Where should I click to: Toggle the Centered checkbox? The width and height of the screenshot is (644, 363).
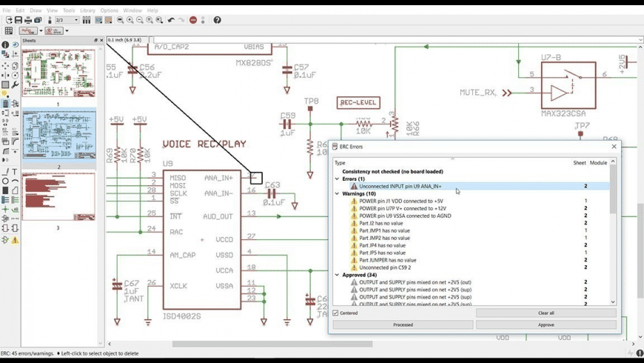tap(335, 313)
